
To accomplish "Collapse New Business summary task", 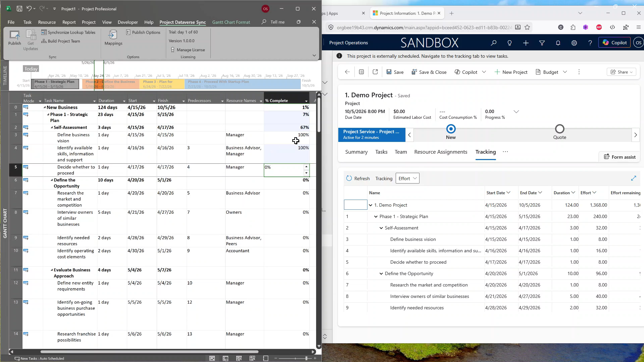I will click(x=45, y=107).
